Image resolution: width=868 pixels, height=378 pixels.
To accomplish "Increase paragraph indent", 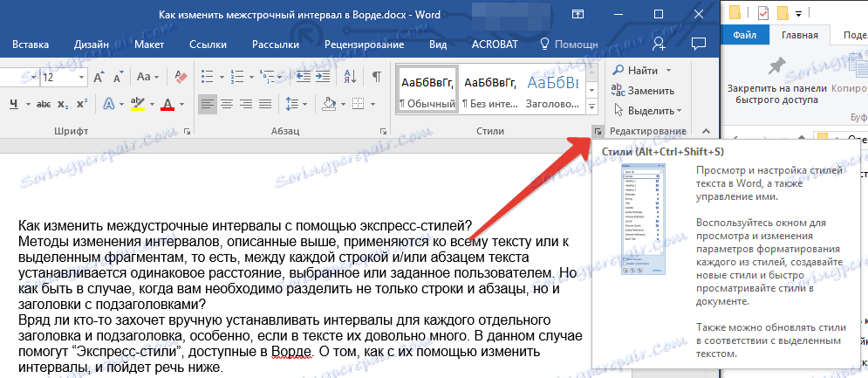I will click(x=324, y=77).
